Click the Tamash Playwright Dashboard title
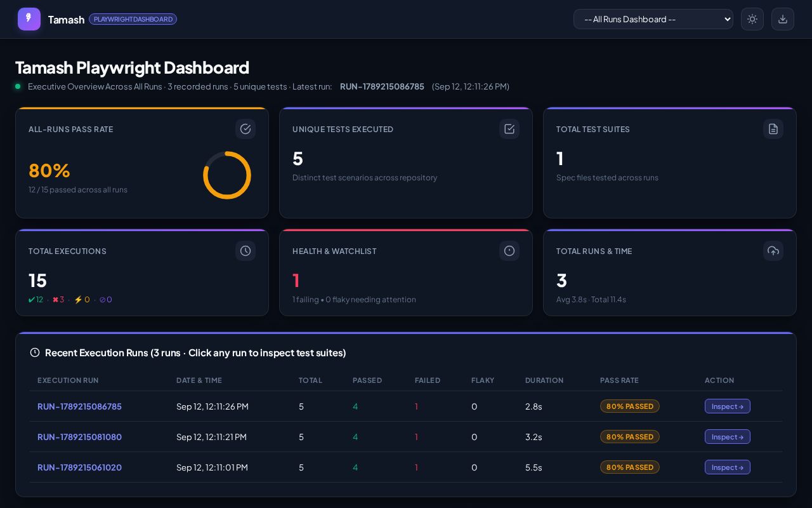Viewport: 812px width, 508px height. click(x=132, y=67)
